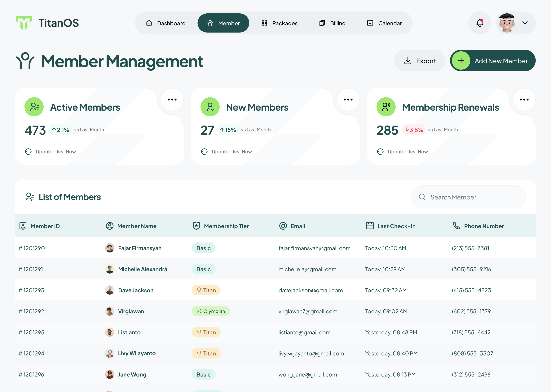Open the Packages tab
Viewport: 551px width, 392px height.
pyautogui.click(x=280, y=23)
